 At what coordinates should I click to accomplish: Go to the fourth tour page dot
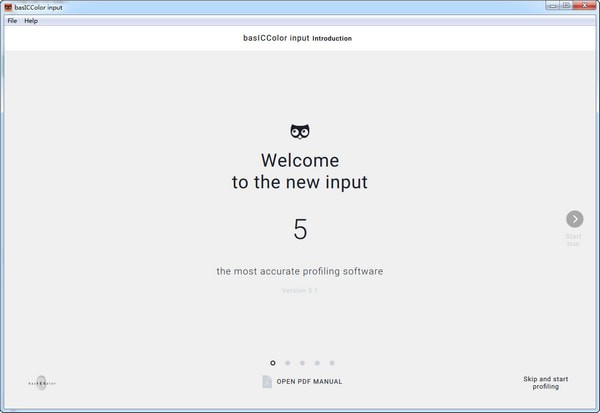coord(317,363)
